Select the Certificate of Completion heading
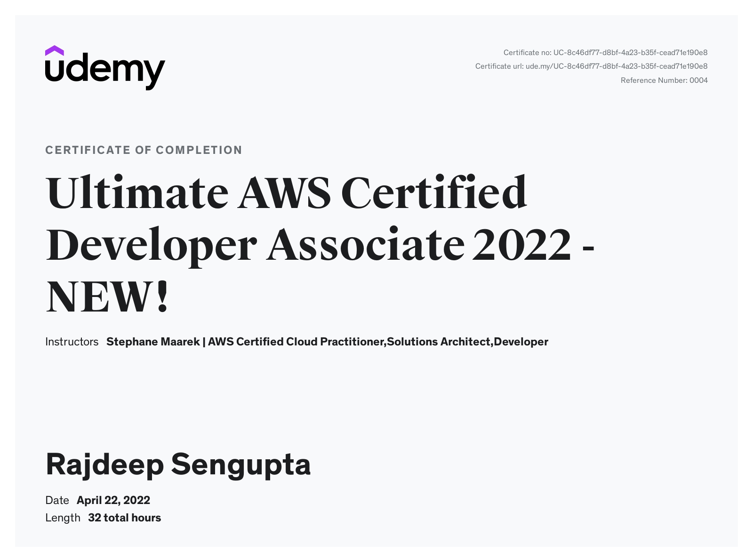 [x=144, y=150]
